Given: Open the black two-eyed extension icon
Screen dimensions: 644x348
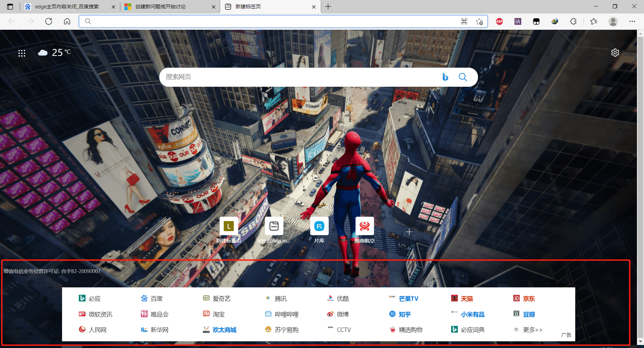Looking at the screenshot, I should 536,21.
